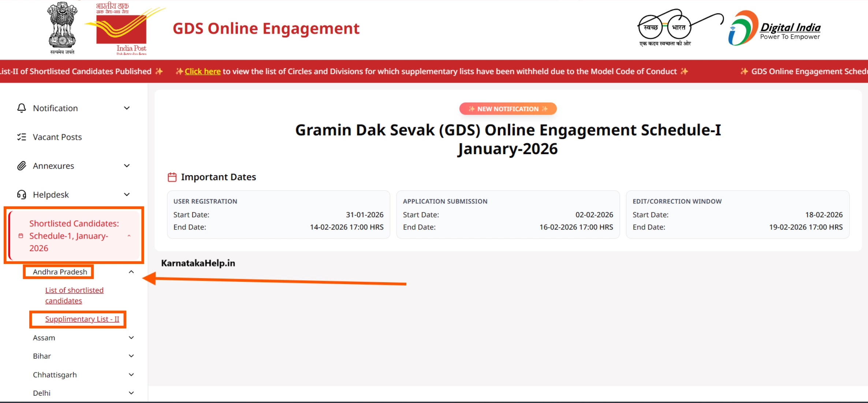
Task: Expand the Annexures chevron
Action: pyautogui.click(x=127, y=166)
